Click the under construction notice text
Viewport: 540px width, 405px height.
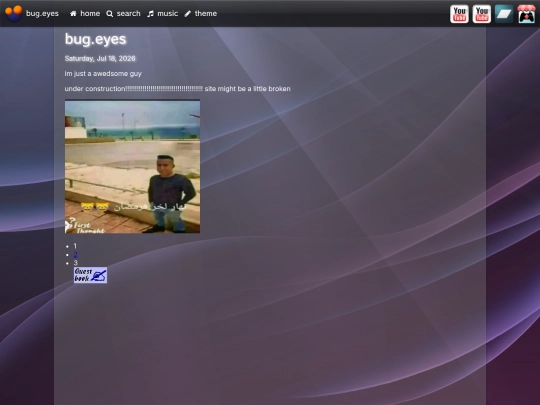pyautogui.click(x=177, y=89)
